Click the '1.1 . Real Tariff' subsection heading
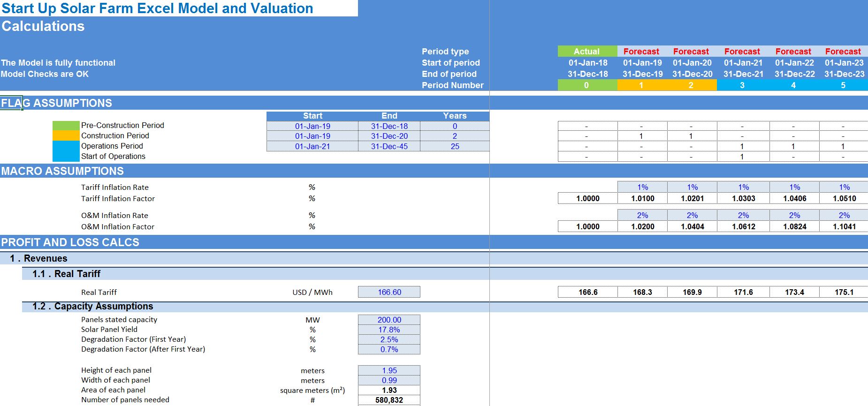Screen dimensions: 868x406 pyautogui.click(x=66, y=274)
